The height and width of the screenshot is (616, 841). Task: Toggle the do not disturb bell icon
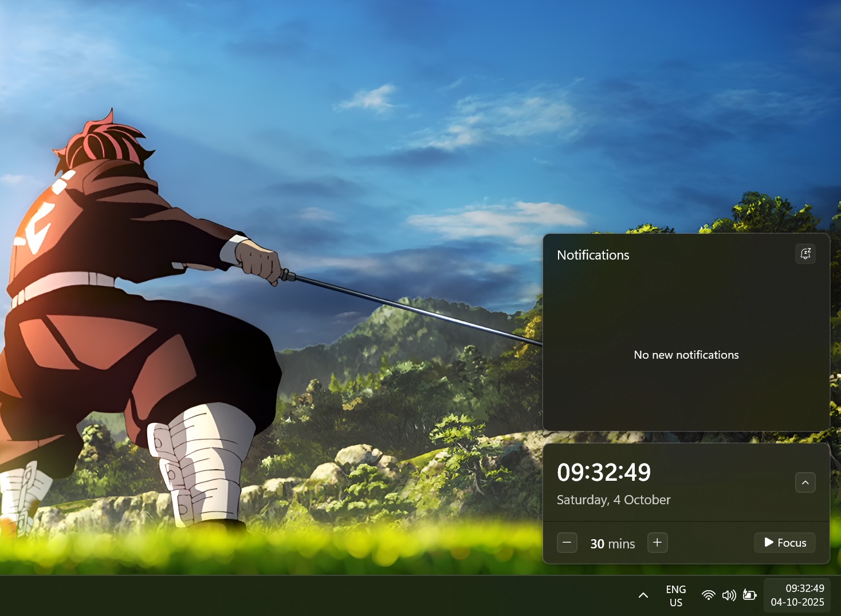(x=805, y=254)
